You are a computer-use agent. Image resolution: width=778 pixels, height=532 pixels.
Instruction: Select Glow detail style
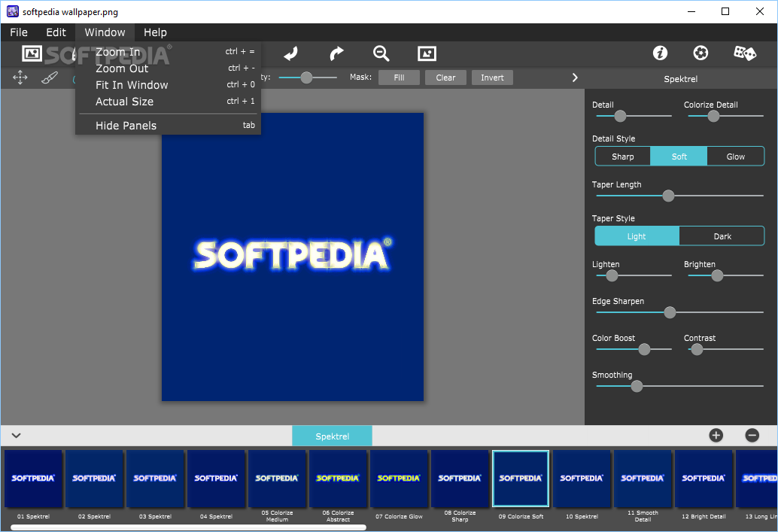tap(735, 157)
